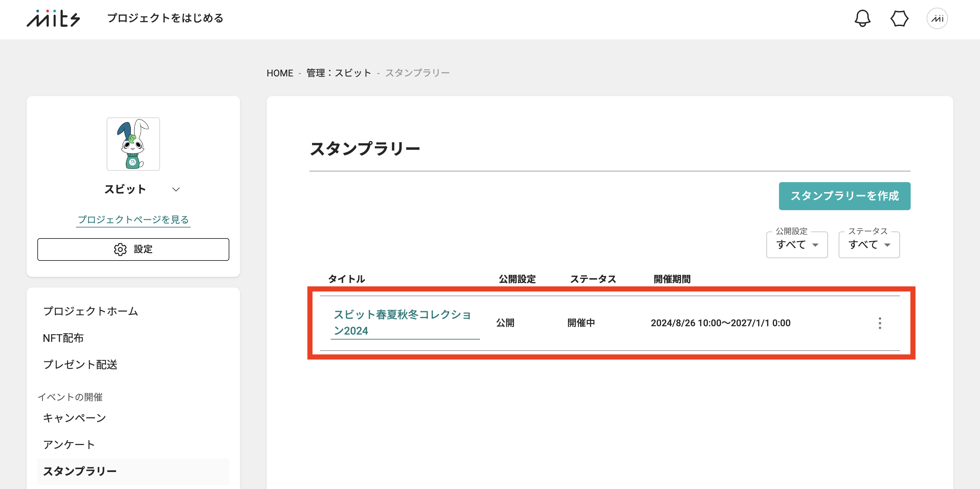Open プロジェクトページを見る link

(x=133, y=220)
